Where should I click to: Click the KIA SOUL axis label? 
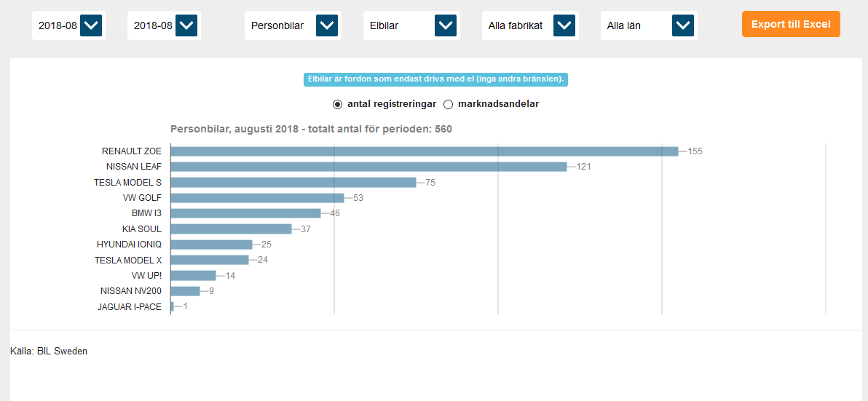[142, 229]
